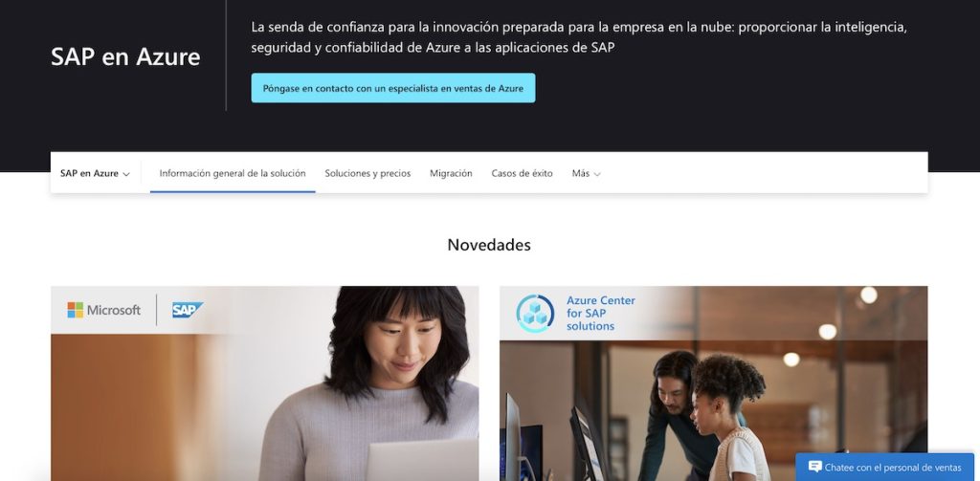This screenshot has width=980, height=481.
Task: Click the Microsoft logo in the news card
Action: (x=103, y=310)
